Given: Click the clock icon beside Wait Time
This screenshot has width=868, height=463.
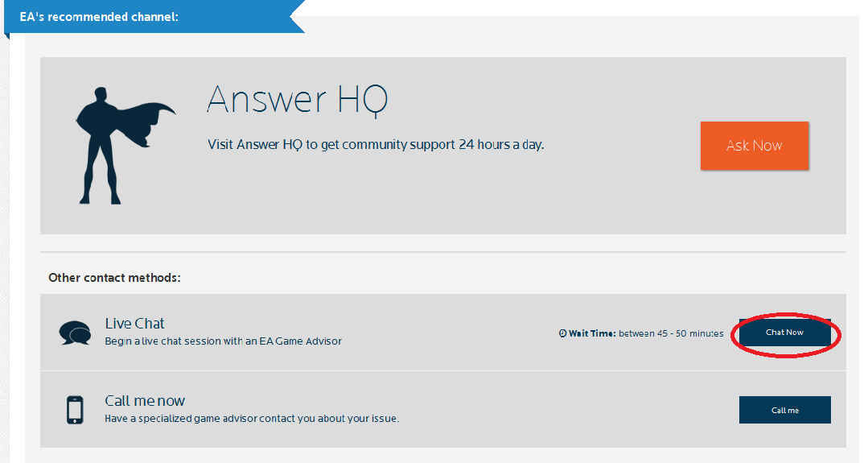Looking at the screenshot, I should click(562, 333).
